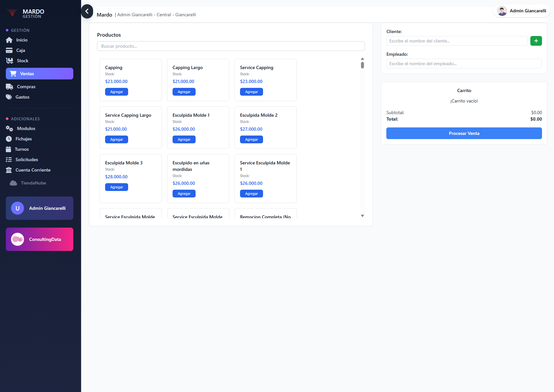Image resolution: width=554 pixels, height=392 pixels.
Task: Click the Productos heading
Action: coord(109,35)
